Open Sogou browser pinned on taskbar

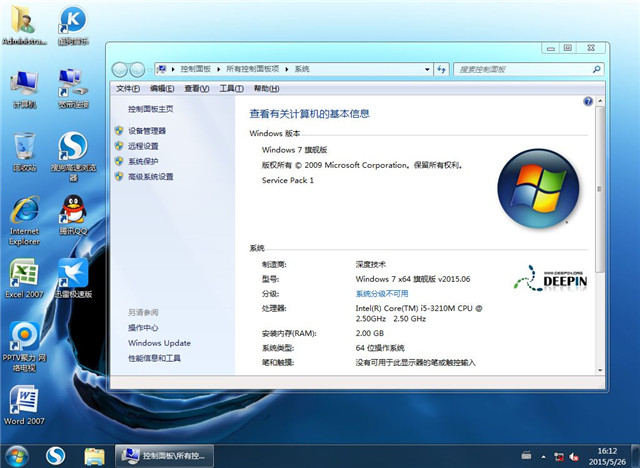[x=55, y=456]
